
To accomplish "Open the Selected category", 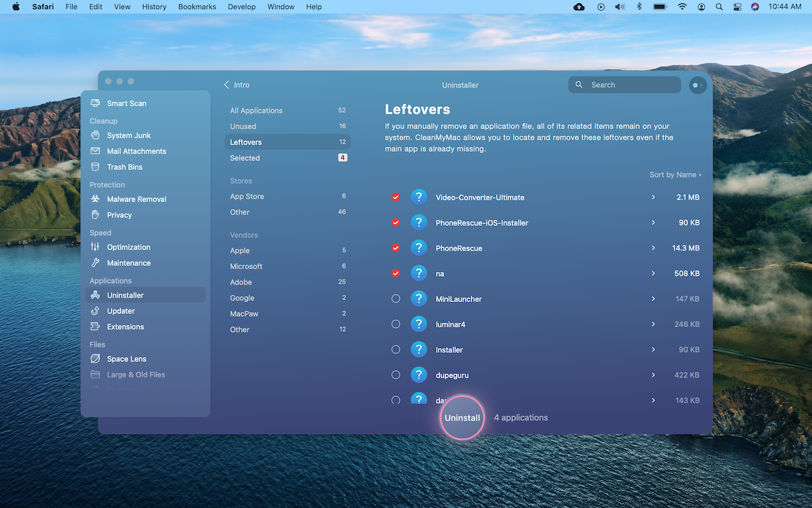I will 288,158.
